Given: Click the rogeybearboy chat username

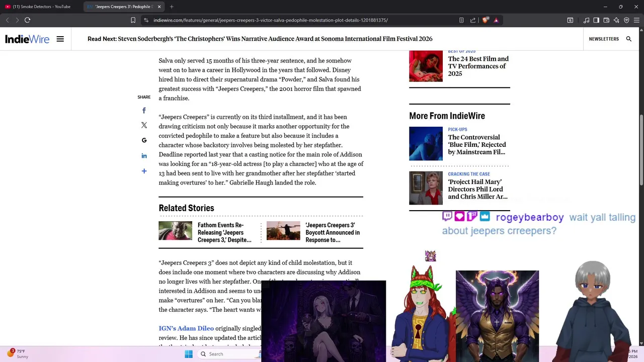Looking at the screenshot, I should click(x=530, y=217).
